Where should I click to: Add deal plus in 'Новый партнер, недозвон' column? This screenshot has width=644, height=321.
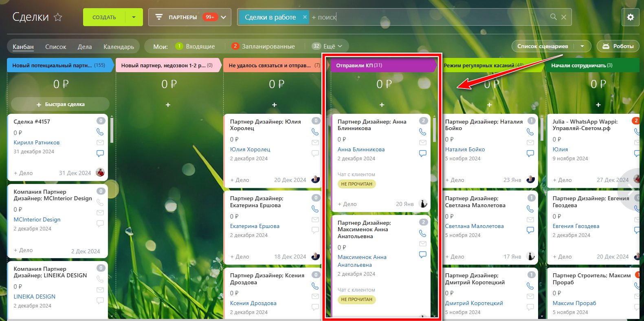(168, 105)
